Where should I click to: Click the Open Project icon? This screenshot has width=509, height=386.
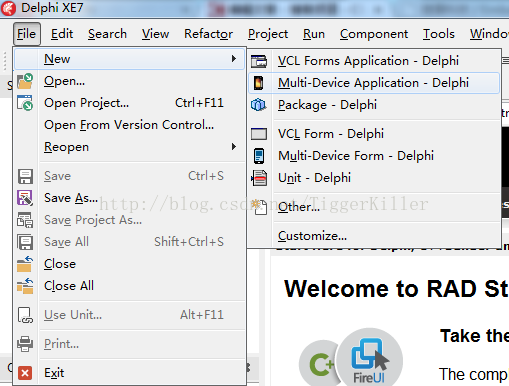pyautogui.click(x=25, y=103)
